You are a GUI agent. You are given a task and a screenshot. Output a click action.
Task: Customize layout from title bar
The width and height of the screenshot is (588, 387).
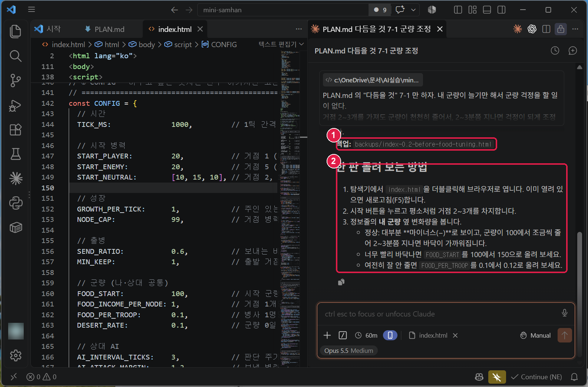coord(472,10)
